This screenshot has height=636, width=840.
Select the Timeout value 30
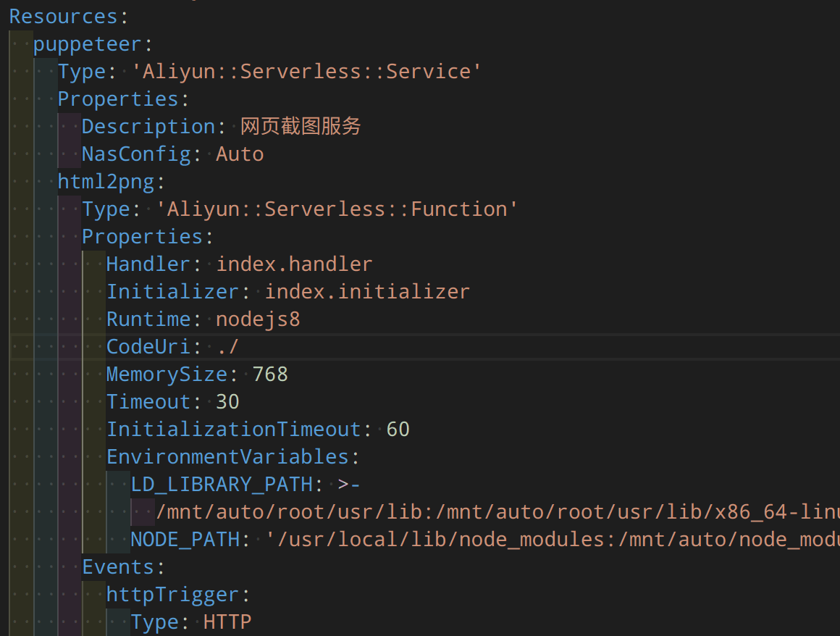227,401
